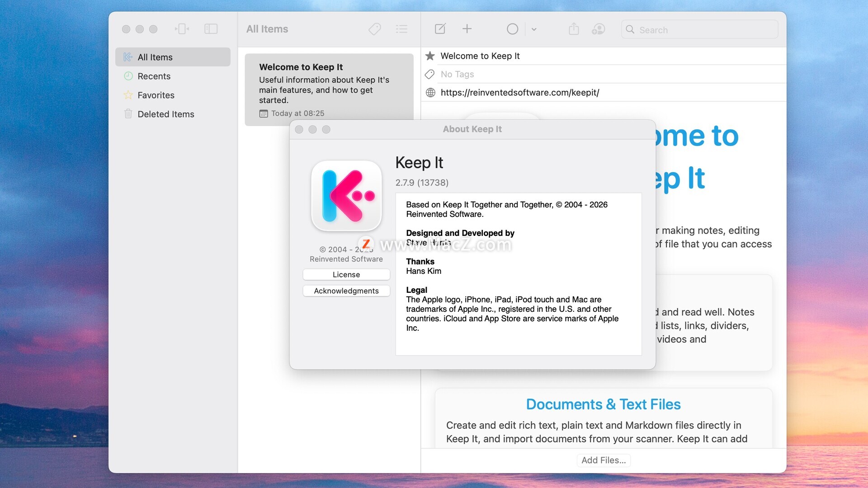This screenshot has height=488, width=868.
Task: Click the tag filter icon
Action: 374,29
